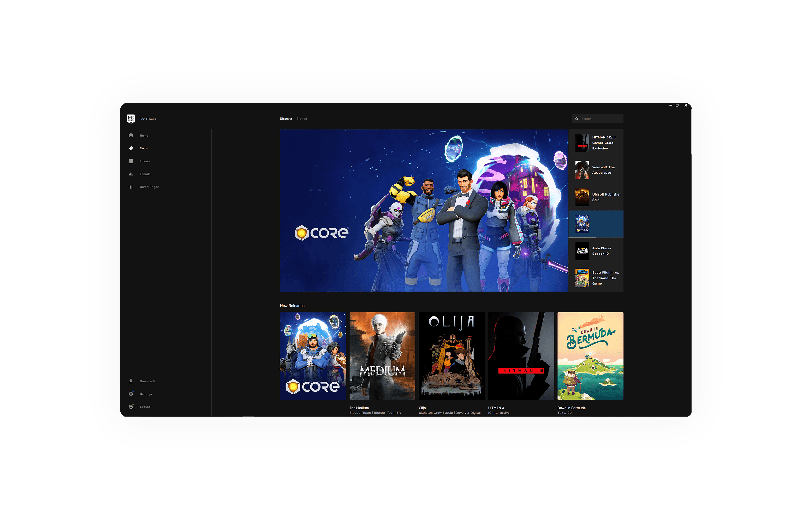Select Auto Chess Season 10 entry

596,251
